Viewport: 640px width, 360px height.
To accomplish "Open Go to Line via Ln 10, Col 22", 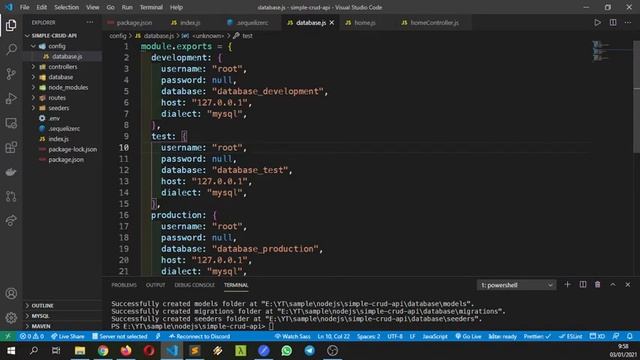I will point(333,336).
